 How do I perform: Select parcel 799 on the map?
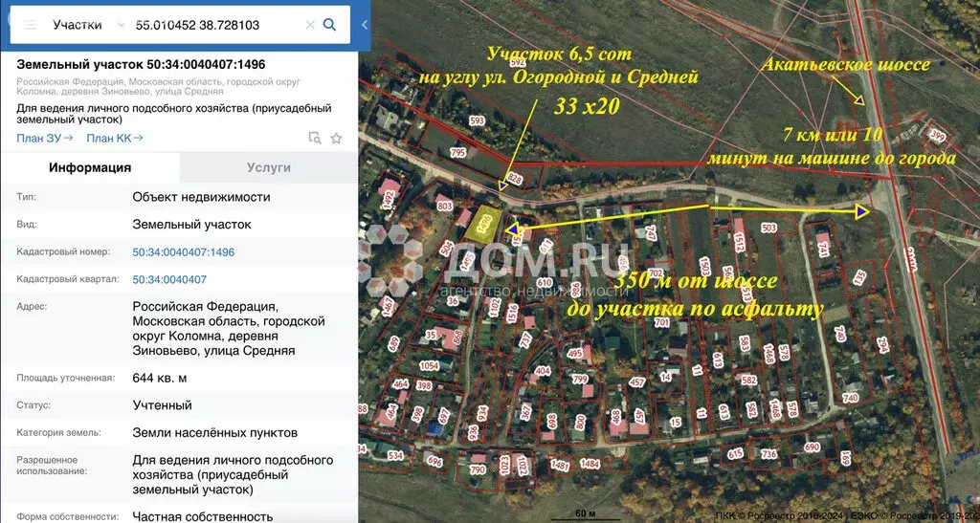[580, 379]
